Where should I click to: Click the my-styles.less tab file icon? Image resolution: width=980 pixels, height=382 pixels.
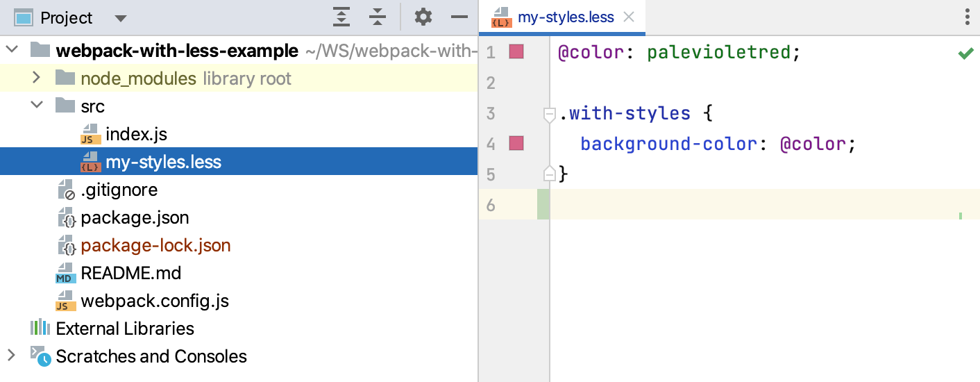[501, 17]
